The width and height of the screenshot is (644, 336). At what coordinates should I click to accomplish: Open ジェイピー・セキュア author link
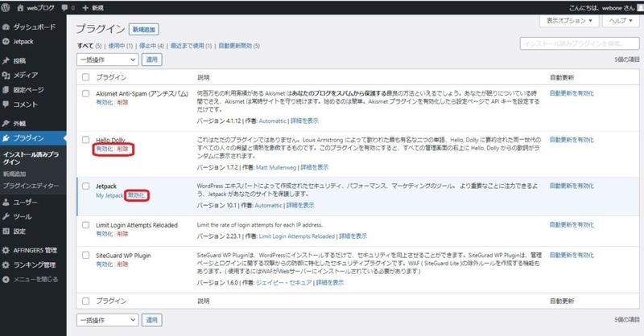[x=284, y=283]
